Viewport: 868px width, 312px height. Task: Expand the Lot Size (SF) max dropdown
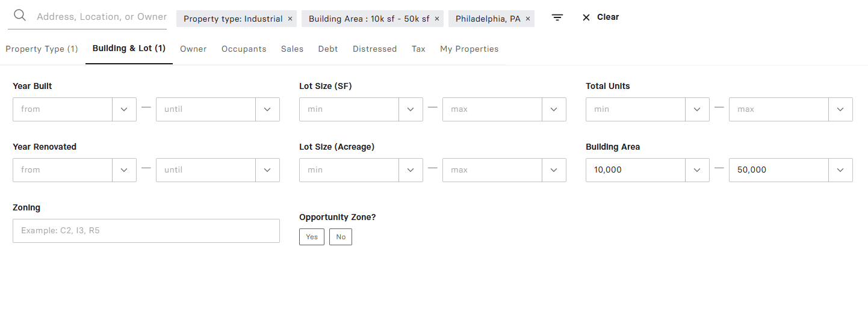click(x=554, y=109)
